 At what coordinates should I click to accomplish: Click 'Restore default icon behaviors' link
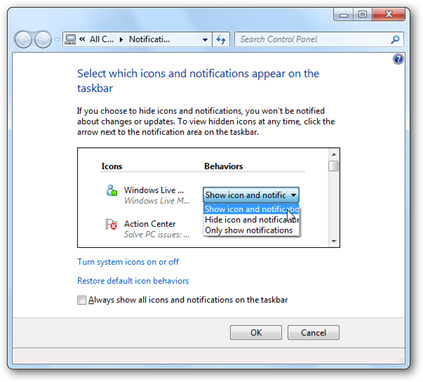coord(133,281)
